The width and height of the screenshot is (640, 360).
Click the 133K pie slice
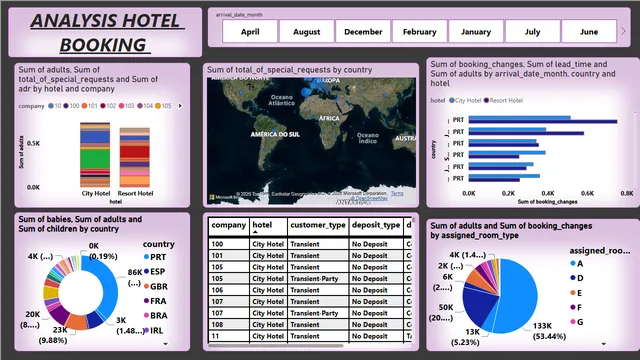[518, 296]
